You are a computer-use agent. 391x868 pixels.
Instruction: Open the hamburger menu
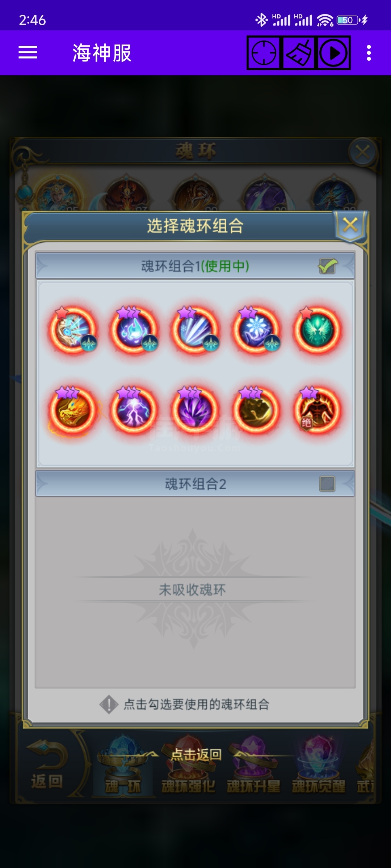click(x=28, y=53)
